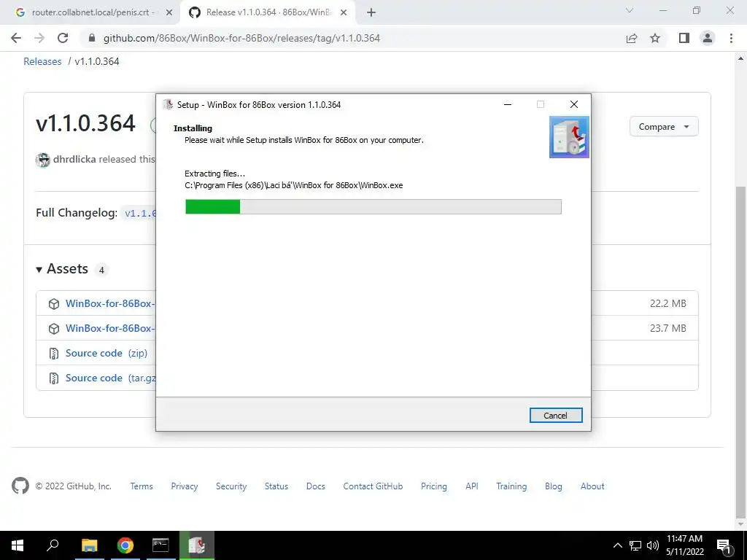Image resolution: width=747 pixels, height=560 pixels.
Task: Click dhrdlicka's avatar image
Action: pyautogui.click(x=43, y=160)
